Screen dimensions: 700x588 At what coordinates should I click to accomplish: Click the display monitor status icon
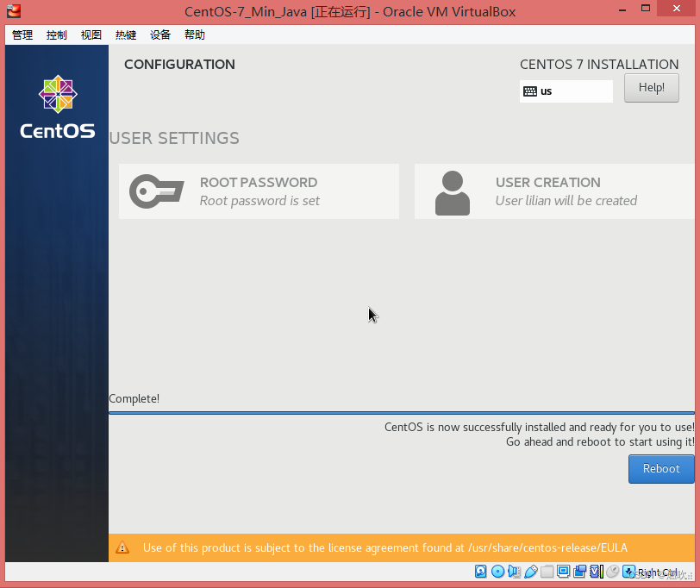pyautogui.click(x=564, y=572)
